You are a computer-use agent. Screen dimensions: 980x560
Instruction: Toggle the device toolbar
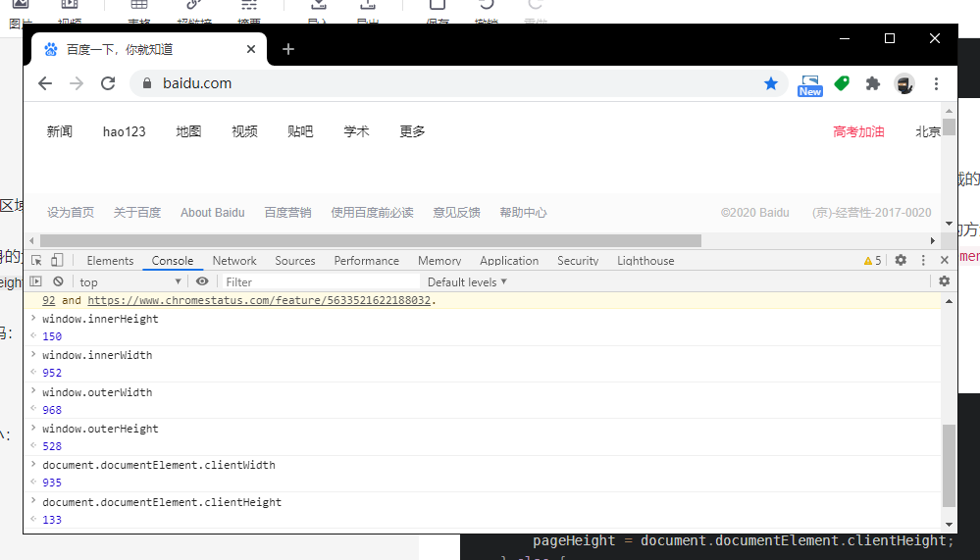57,260
